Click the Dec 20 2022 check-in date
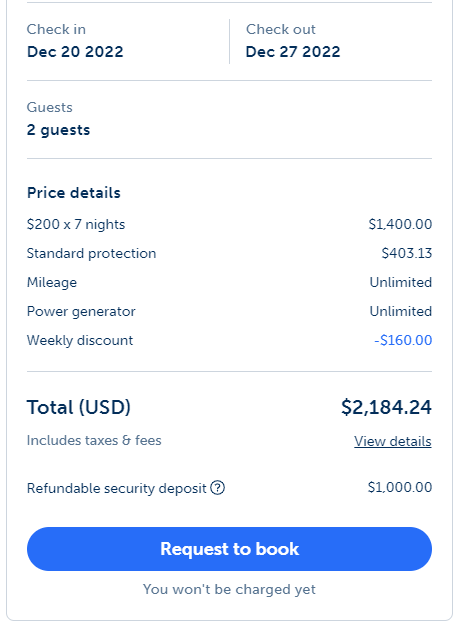The width and height of the screenshot is (459, 626). click(75, 52)
